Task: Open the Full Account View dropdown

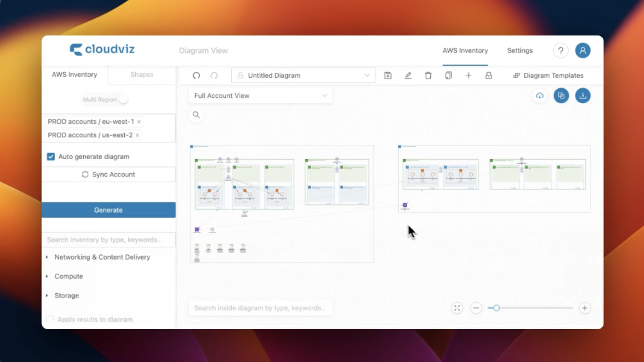Action: click(260, 96)
